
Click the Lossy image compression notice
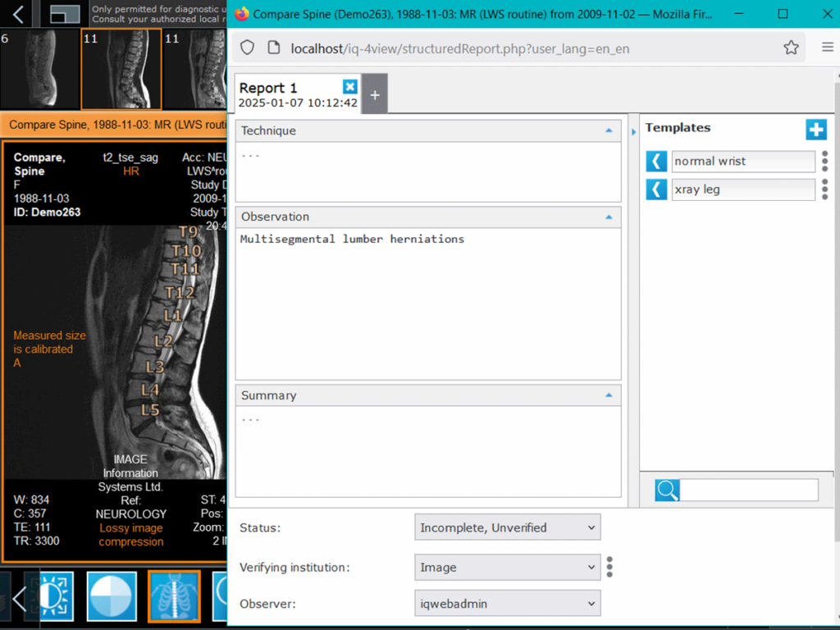pos(131,535)
